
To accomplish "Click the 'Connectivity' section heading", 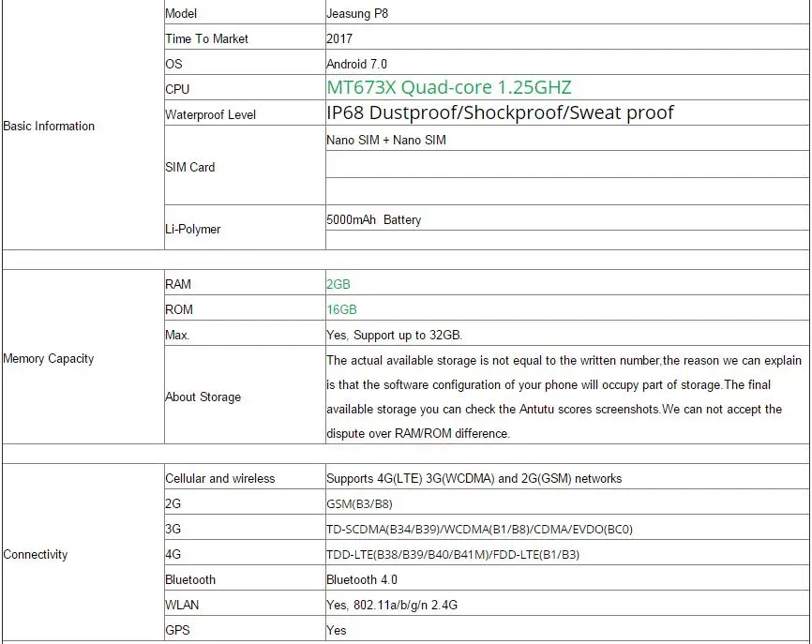I will (36, 554).
